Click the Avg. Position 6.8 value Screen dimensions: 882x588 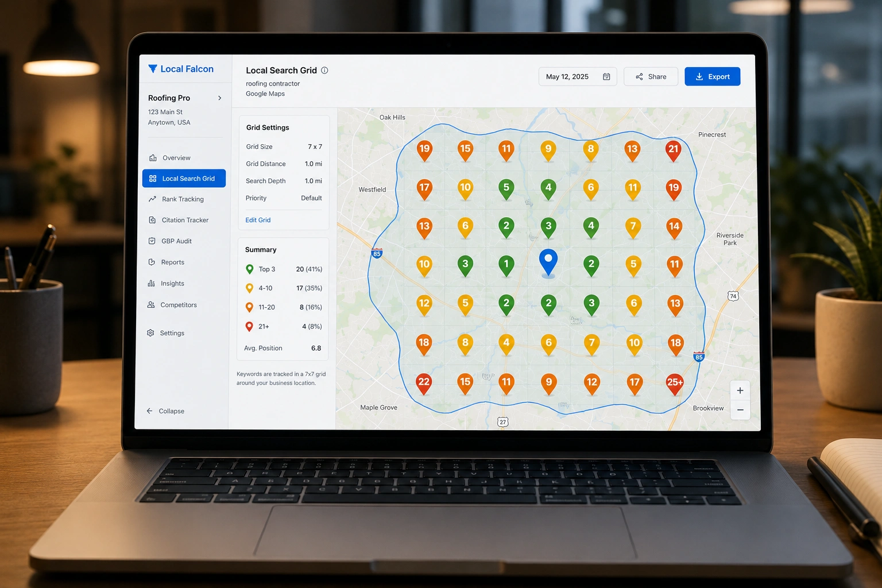[316, 349]
